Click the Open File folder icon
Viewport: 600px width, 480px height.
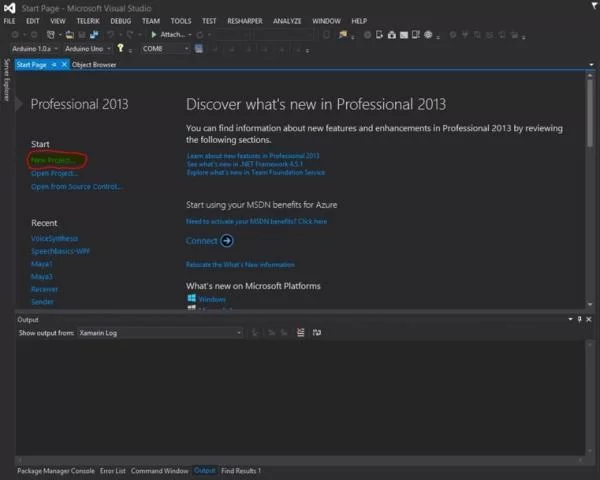[70, 35]
